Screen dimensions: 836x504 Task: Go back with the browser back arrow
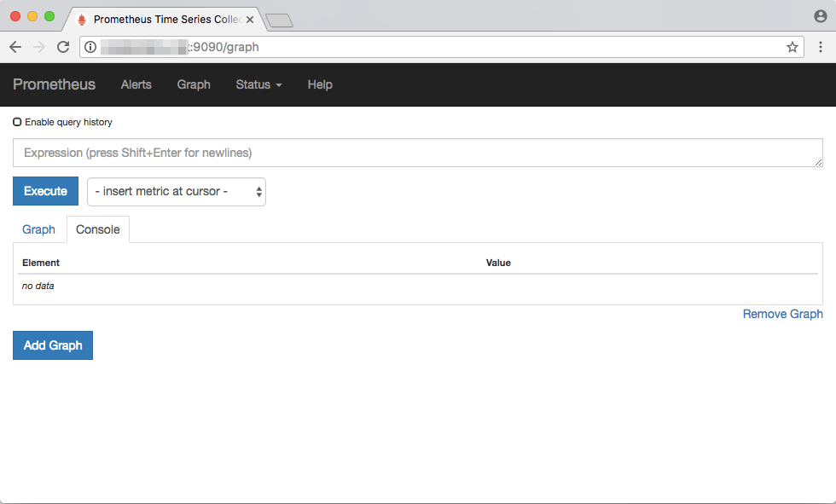pos(15,47)
